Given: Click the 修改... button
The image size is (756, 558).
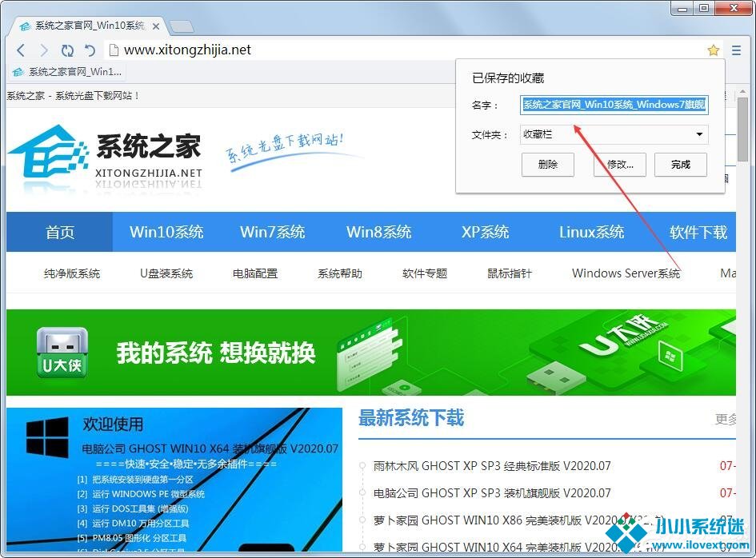Looking at the screenshot, I should (619, 165).
